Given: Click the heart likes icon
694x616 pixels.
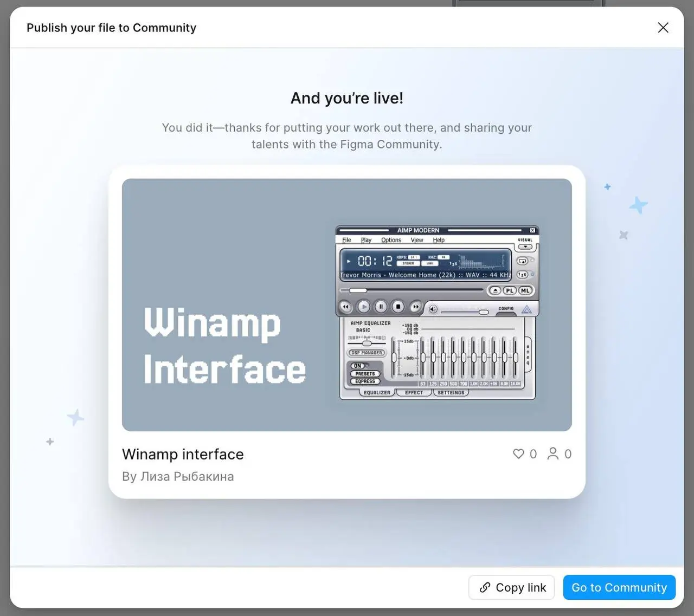Looking at the screenshot, I should [519, 453].
